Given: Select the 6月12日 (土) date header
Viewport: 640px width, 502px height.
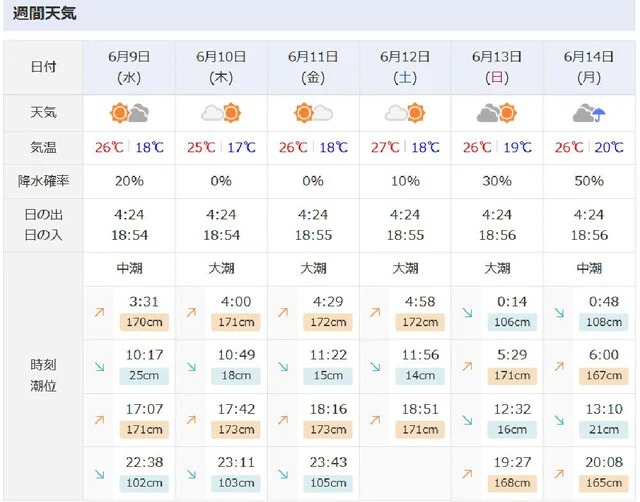Looking at the screenshot, I should point(405,66).
